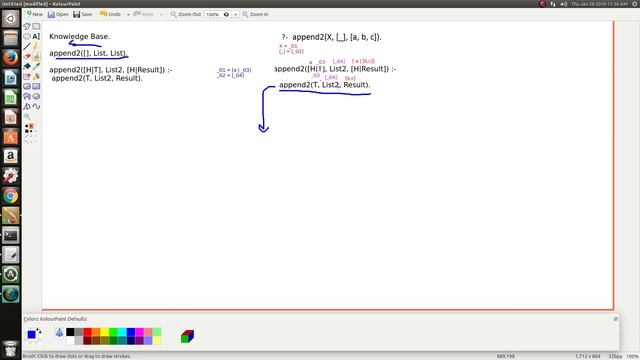Select the Rectangle shape tool
The height and width of the screenshot is (360, 640).
tap(36, 87)
